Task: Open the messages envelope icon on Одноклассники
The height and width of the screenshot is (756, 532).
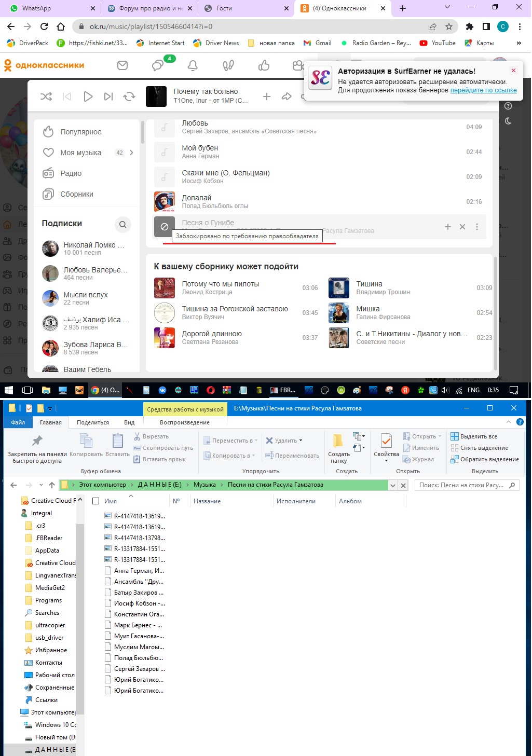Action: (x=122, y=65)
